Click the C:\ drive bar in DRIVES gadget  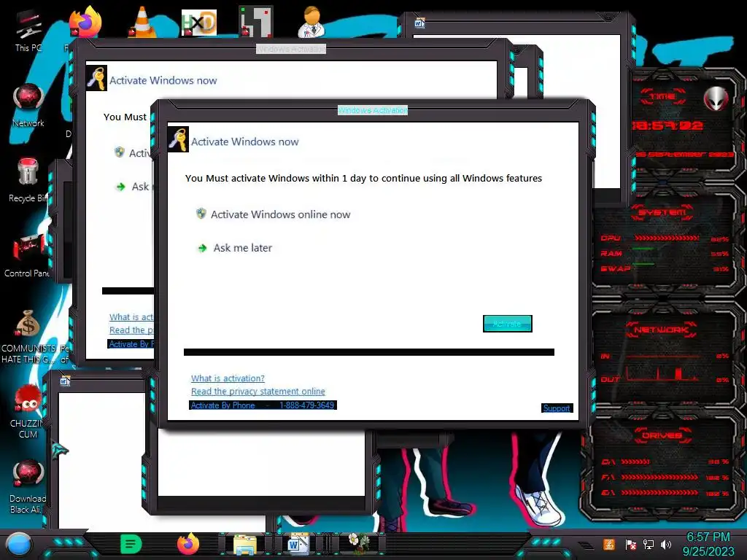(635, 462)
